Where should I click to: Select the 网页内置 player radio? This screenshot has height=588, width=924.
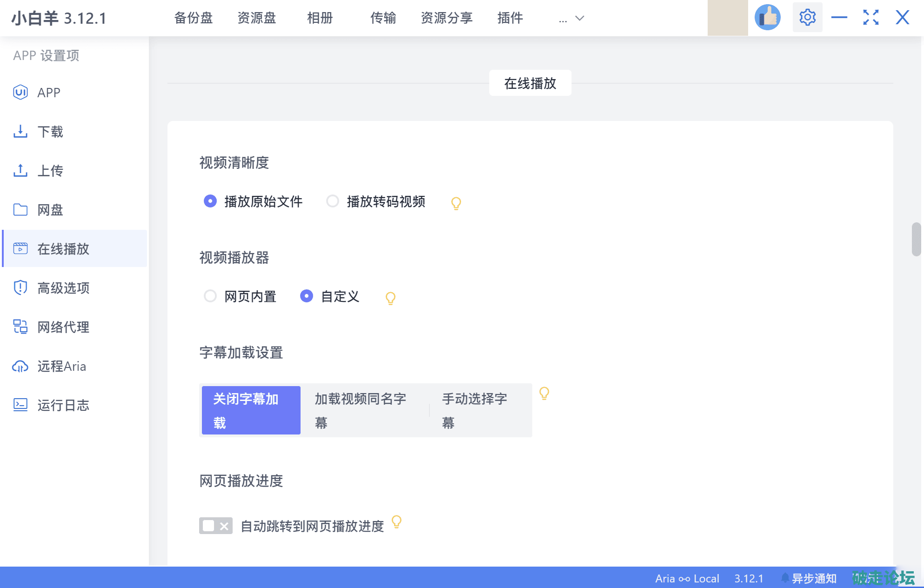tap(210, 296)
